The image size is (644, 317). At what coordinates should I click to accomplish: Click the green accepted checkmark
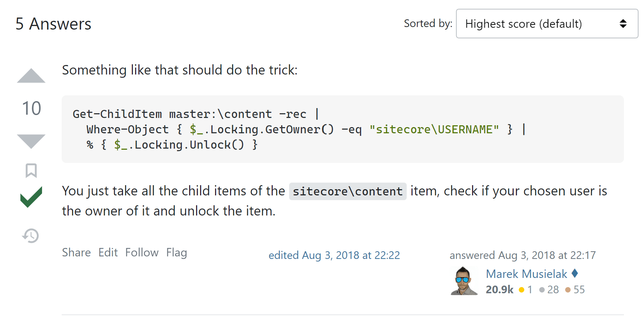pyautogui.click(x=31, y=197)
